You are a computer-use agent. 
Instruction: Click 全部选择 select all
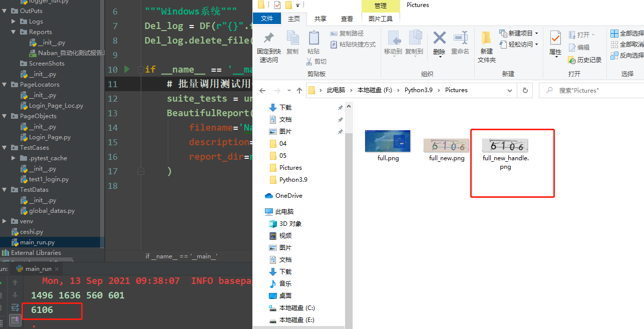pos(627,34)
